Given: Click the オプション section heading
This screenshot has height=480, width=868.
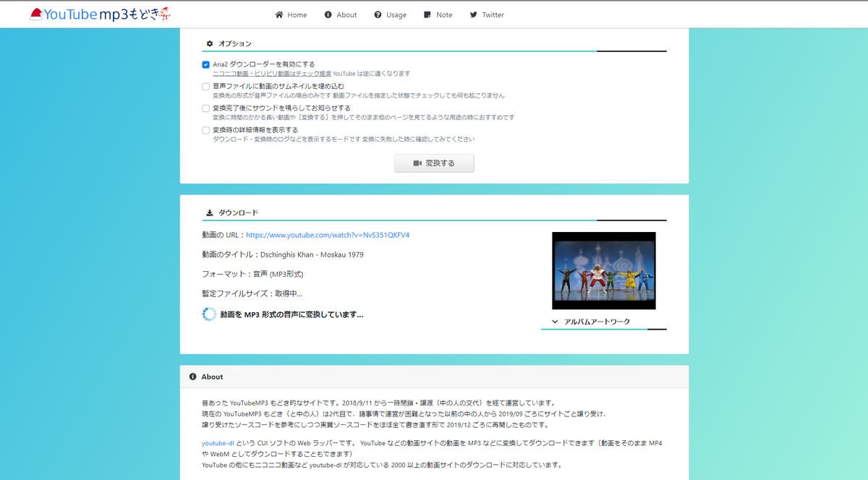Looking at the screenshot, I should pos(235,43).
